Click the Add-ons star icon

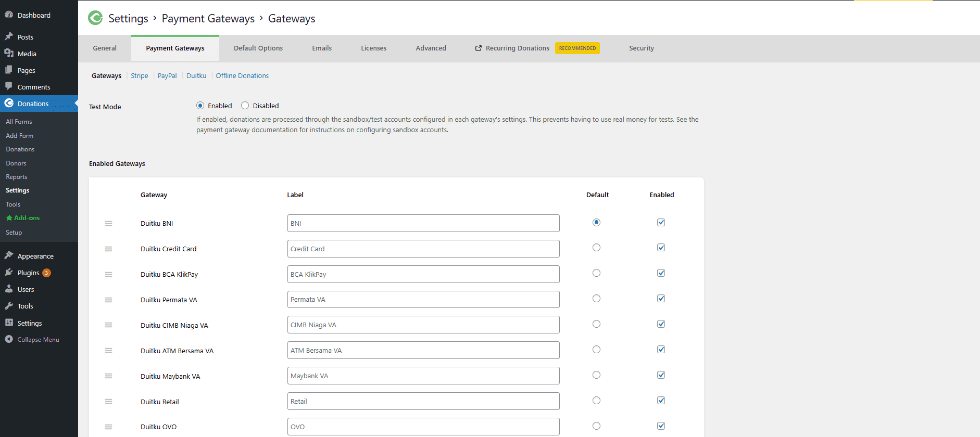(9, 218)
